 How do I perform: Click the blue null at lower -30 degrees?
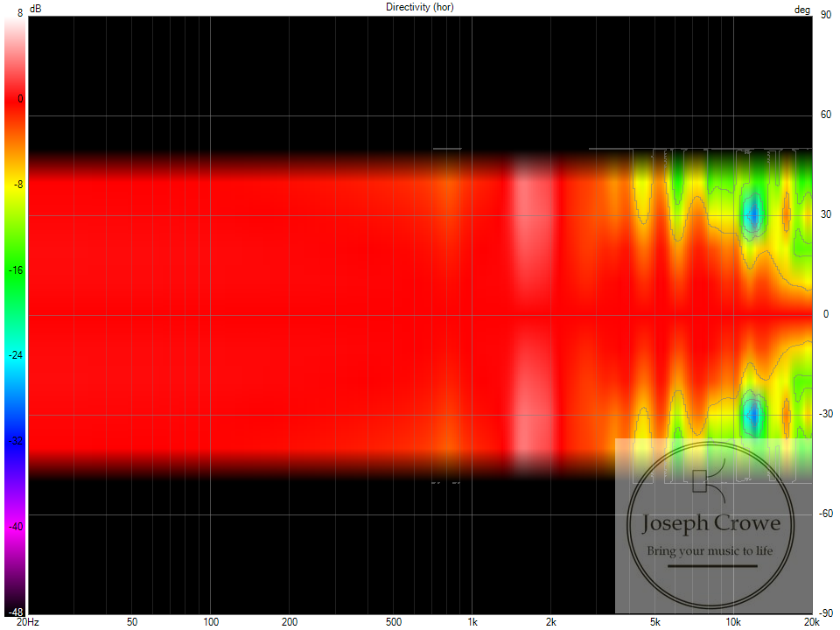[x=752, y=415]
